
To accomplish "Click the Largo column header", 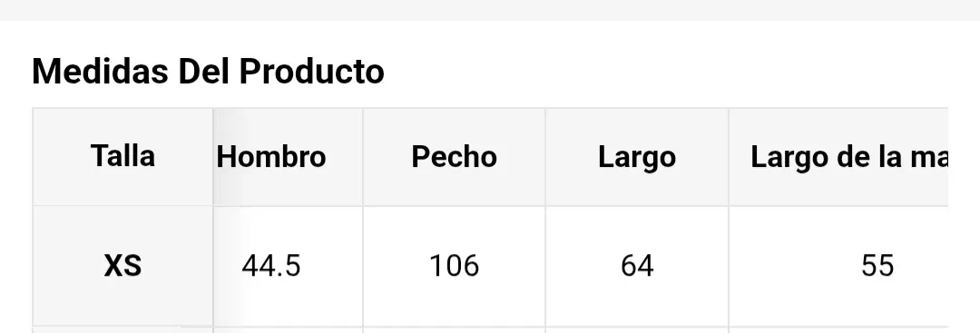I will [x=637, y=156].
